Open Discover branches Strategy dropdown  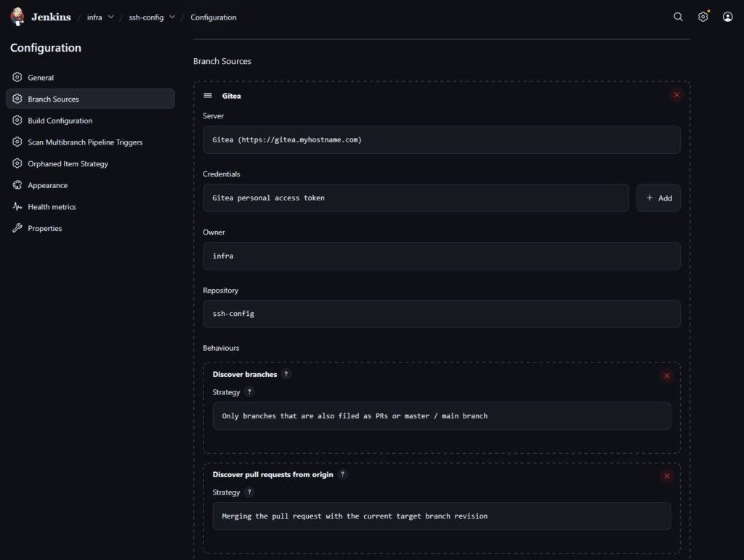[x=441, y=416]
